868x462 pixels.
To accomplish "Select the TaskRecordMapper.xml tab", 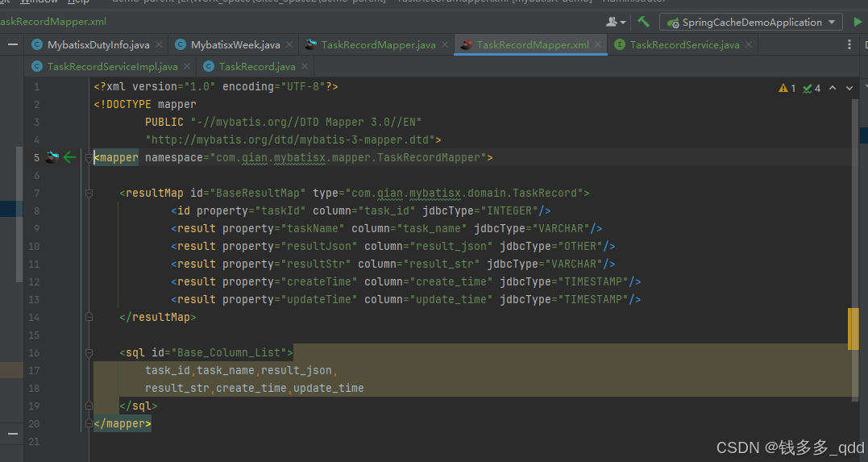I will tap(533, 45).
